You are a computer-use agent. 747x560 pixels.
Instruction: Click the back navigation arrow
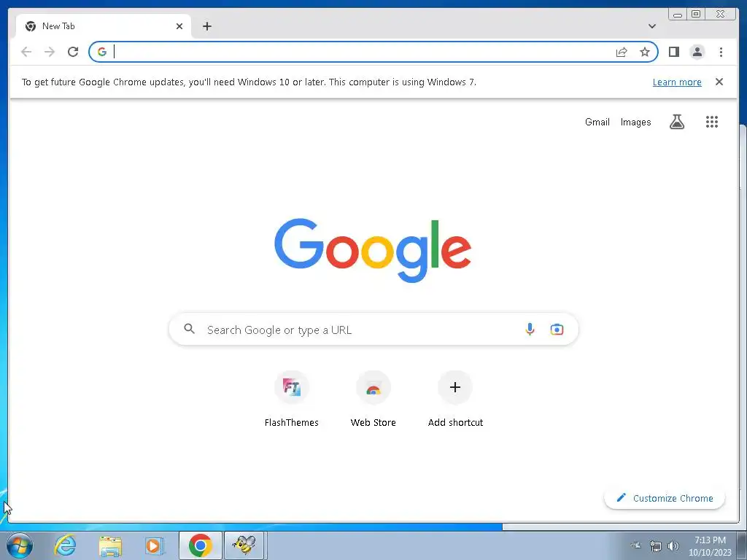tap(26, 52)
